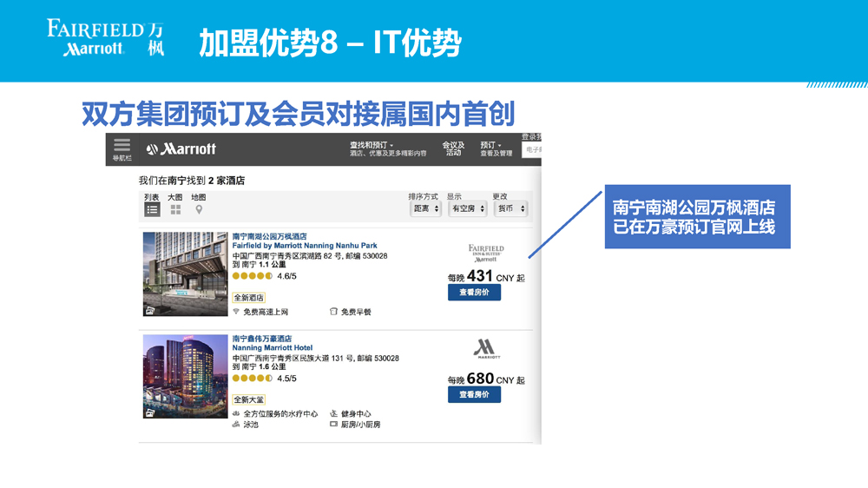Open 南宁南湖公园万枫酒店 hotel link

[270, 236]
